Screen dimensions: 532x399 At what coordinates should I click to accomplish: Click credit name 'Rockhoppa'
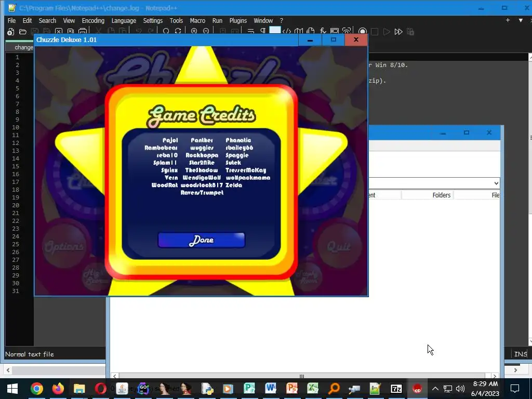(x=202, y=155)
